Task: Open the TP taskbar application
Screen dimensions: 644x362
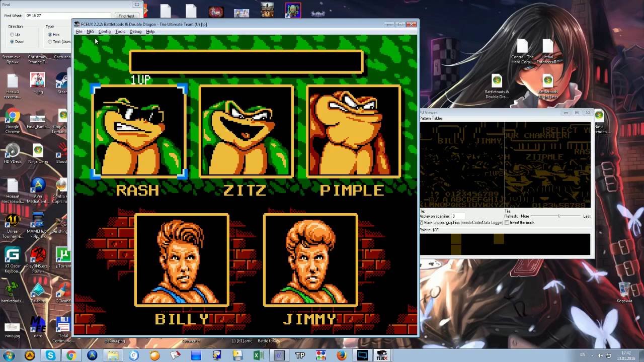Action: tap(300, 355)
